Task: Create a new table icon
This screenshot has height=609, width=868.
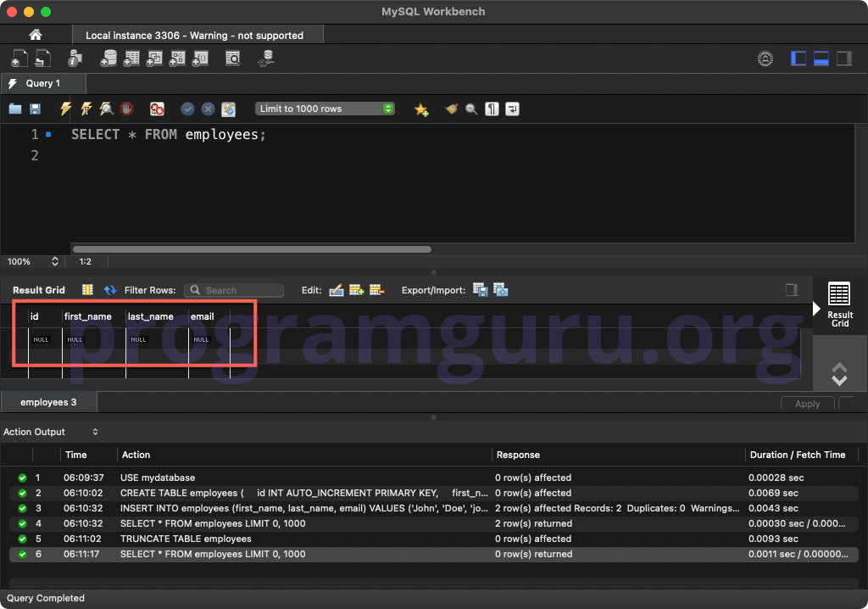Action: pyautogui.click(x=131, y=59)
